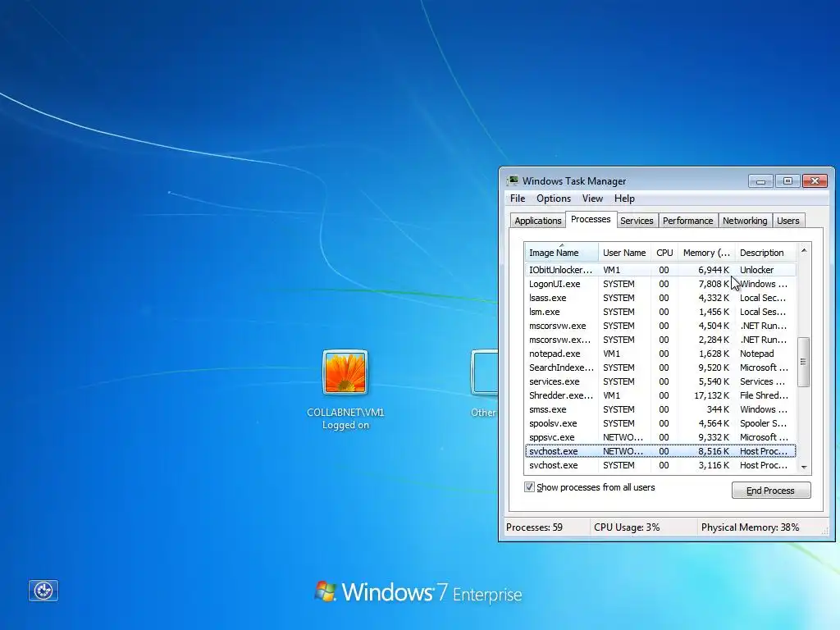Select the SearchIndexe... process
The width and height of the screenshot is (840, 630).
(x=660, y=367)
